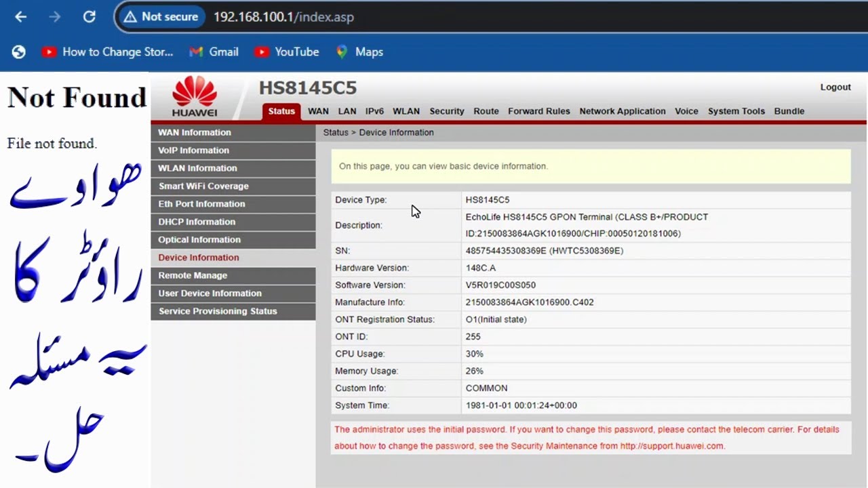Click the File not found. message
Image resolution: width=868 pixels, height=488 pixels.
(52, 144)
